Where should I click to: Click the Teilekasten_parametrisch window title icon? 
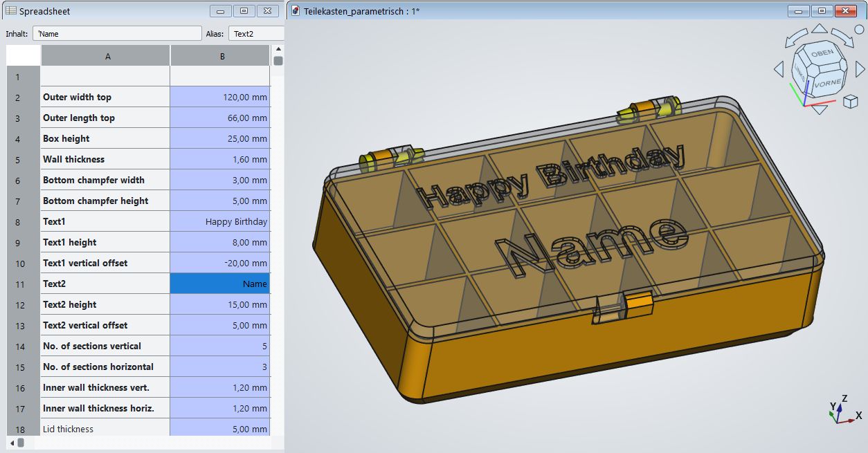coord(296,10)
